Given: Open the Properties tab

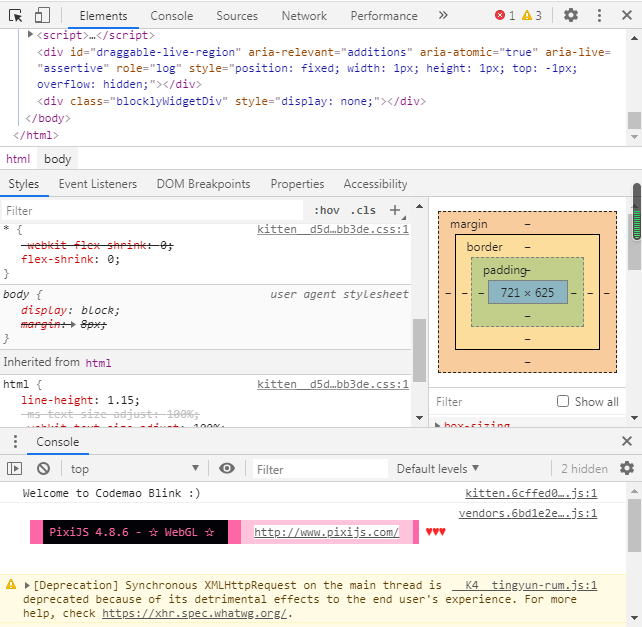Looking at the screenshot, I should [297, 184].
